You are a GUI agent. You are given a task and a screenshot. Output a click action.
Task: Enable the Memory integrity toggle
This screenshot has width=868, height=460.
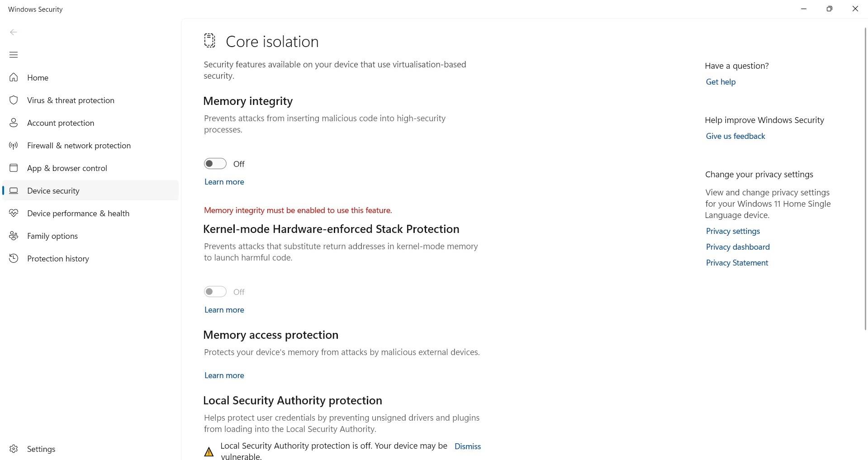pos(215,164)
